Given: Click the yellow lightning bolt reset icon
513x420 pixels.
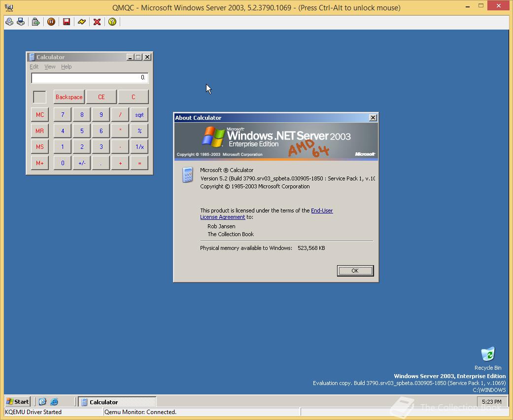Looking at the screenshot, I should 82,22.
